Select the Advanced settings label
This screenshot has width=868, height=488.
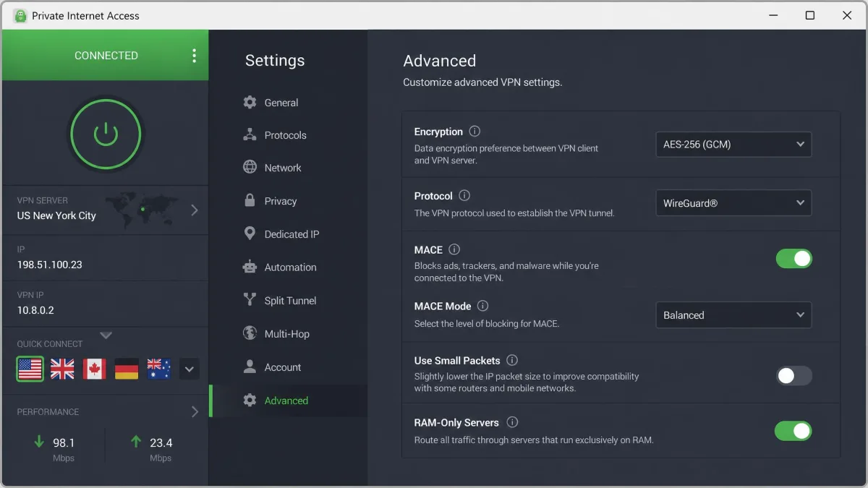(286, 401)
